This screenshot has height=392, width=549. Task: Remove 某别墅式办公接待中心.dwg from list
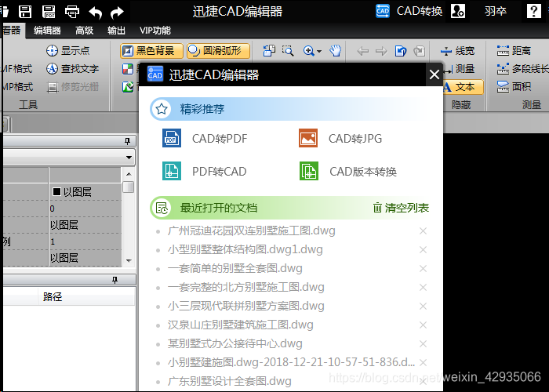point(423,344)
